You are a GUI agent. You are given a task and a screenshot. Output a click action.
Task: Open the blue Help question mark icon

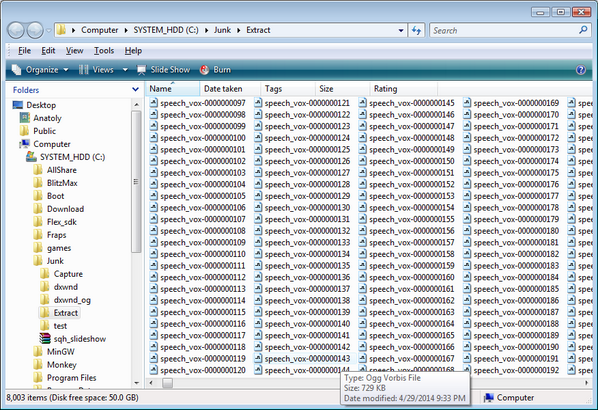[x=581, y=70]
